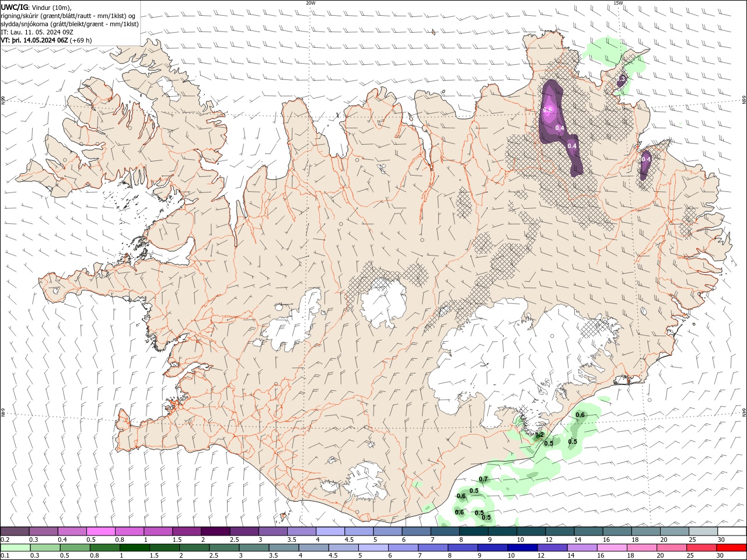Click the '0.7' rain value on the map
The height and width of the screenshot is (560, 747).
click(483, 479)
